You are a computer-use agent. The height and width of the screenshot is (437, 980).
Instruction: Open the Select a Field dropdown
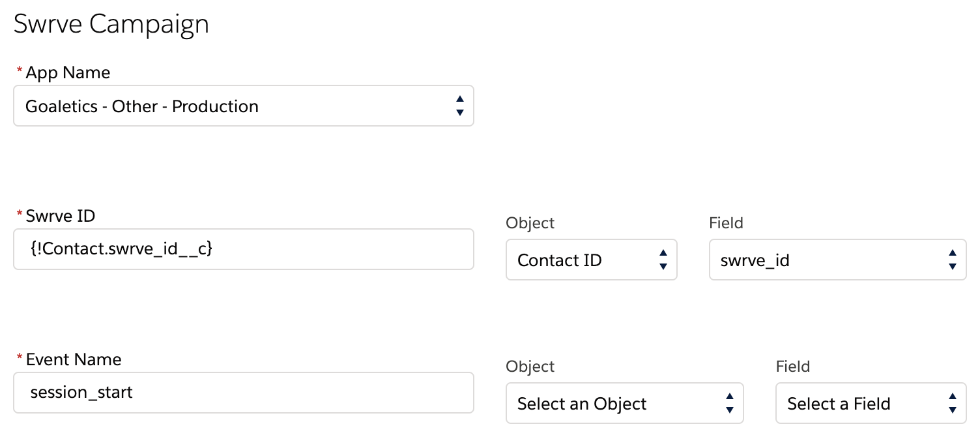tap(871, 403)
